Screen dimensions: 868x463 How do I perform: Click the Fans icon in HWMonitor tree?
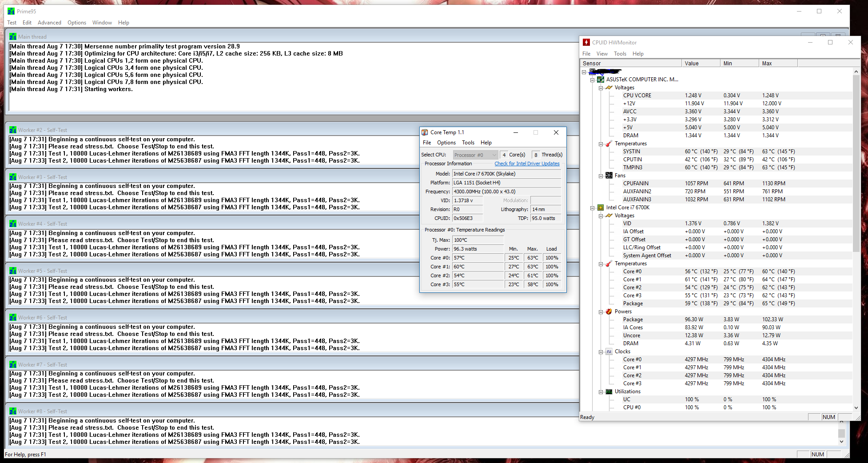coord(609,176)
